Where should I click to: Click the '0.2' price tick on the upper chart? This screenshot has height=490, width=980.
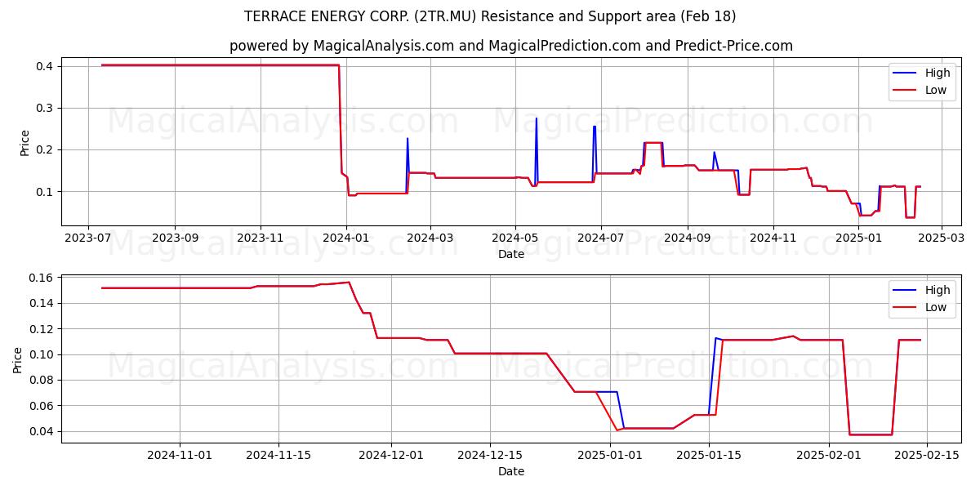(46, 149)
